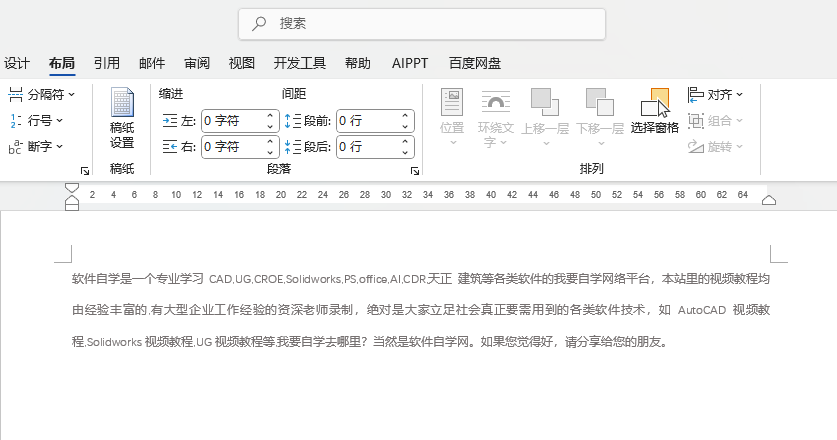Screen dimensions: 837x440
Task: Click the left indent icon beside 左
Action: 170,121
